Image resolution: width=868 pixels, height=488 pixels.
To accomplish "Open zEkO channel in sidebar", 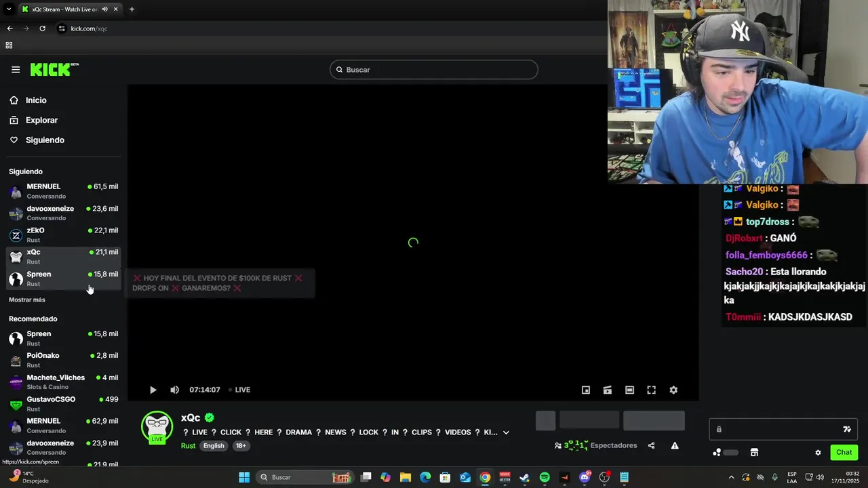I will click(x=64, y=235).
